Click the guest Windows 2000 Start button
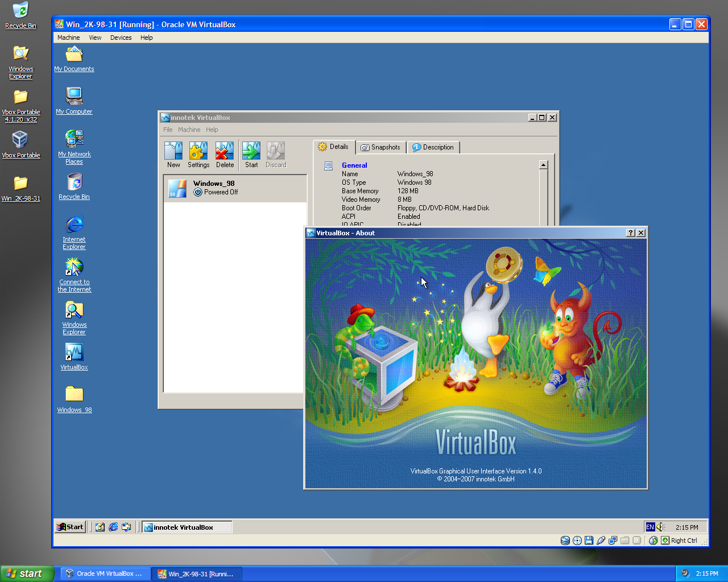 (70, 527)
